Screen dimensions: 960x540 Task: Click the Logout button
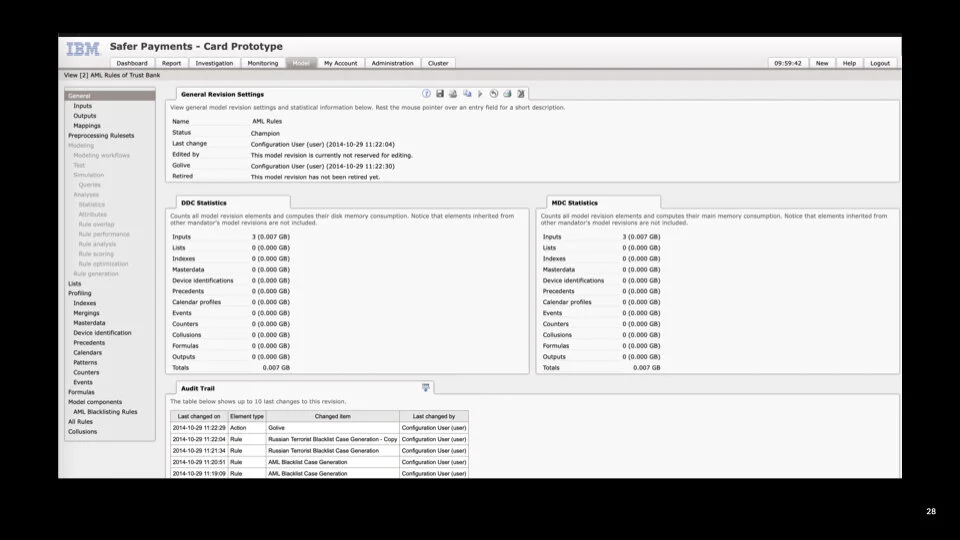click(x=880, y=63)
